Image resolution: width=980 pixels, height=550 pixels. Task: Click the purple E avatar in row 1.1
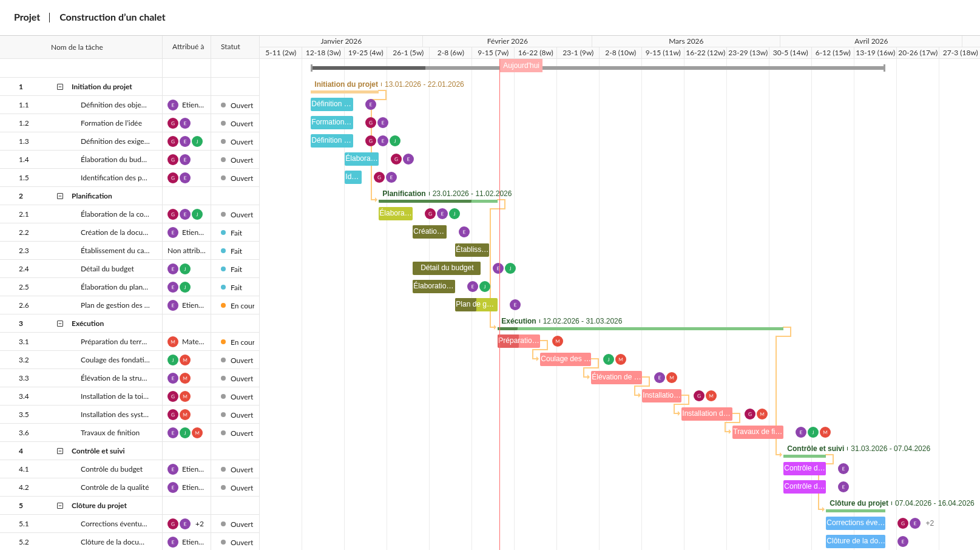coord(173,105)
